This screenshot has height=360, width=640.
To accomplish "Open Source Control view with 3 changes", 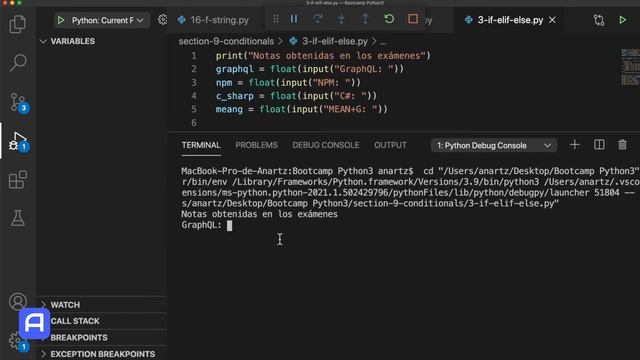I will [18, 102].
